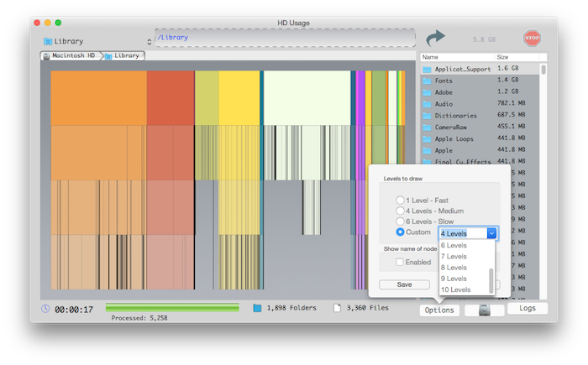Click the Library folder icon in breadcrumb

[x=108, y=56]
